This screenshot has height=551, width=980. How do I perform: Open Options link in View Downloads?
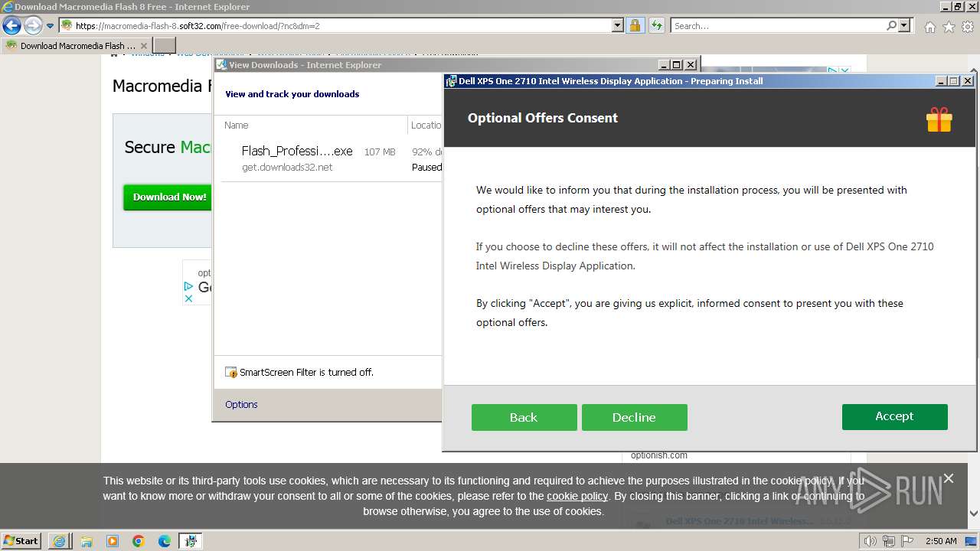[241, 404]
